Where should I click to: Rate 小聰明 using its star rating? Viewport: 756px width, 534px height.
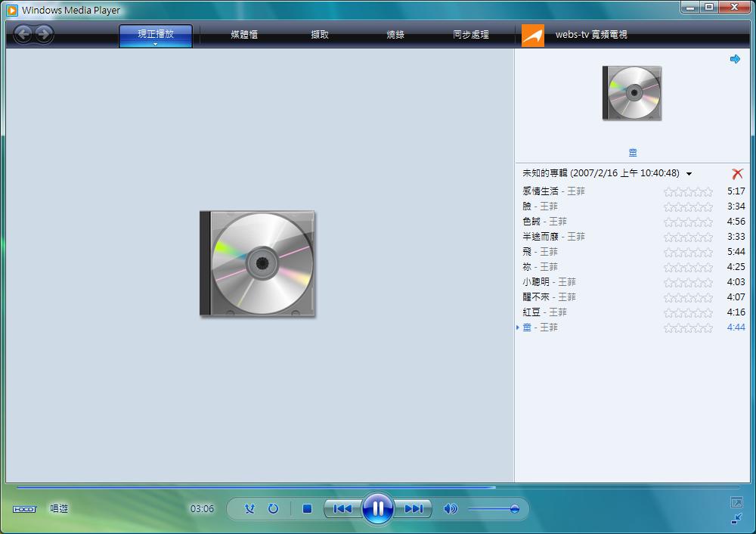[x=688, y=283]
